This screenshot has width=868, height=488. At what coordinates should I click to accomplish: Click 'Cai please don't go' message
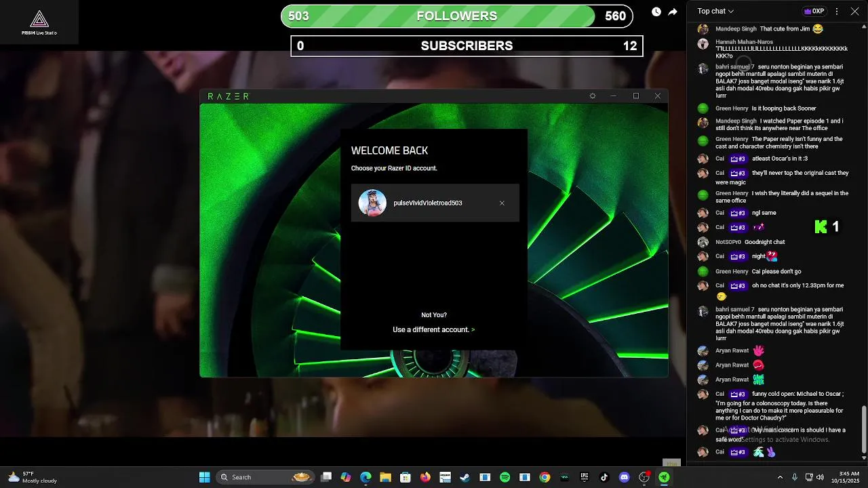(776, 272)
